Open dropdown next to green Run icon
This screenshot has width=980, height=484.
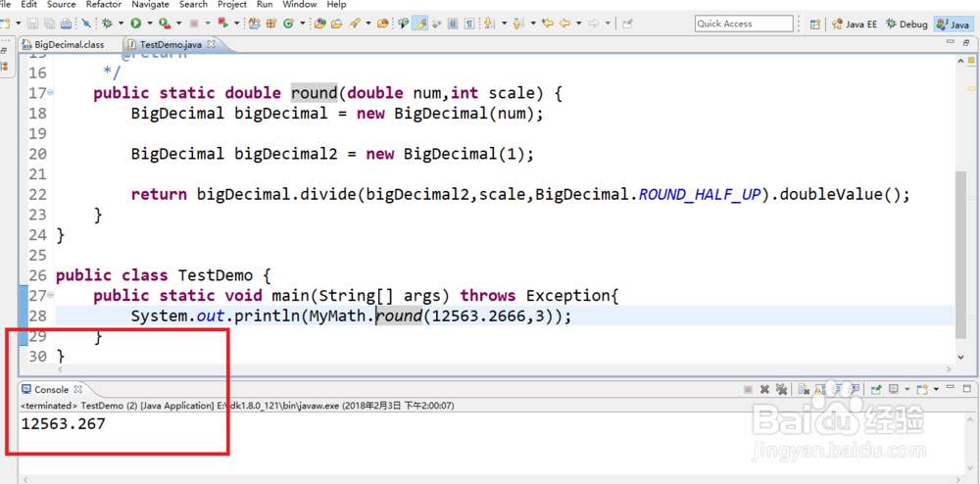(149, 24)
